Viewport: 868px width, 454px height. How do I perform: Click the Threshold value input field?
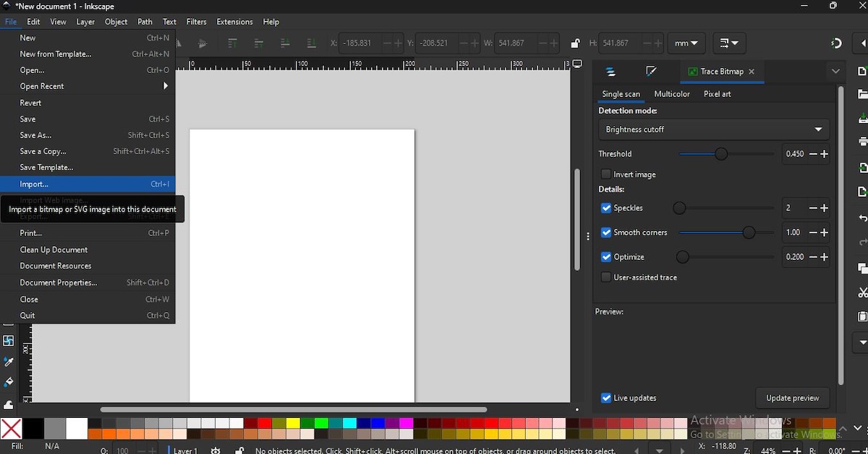[x=794, y=154]
